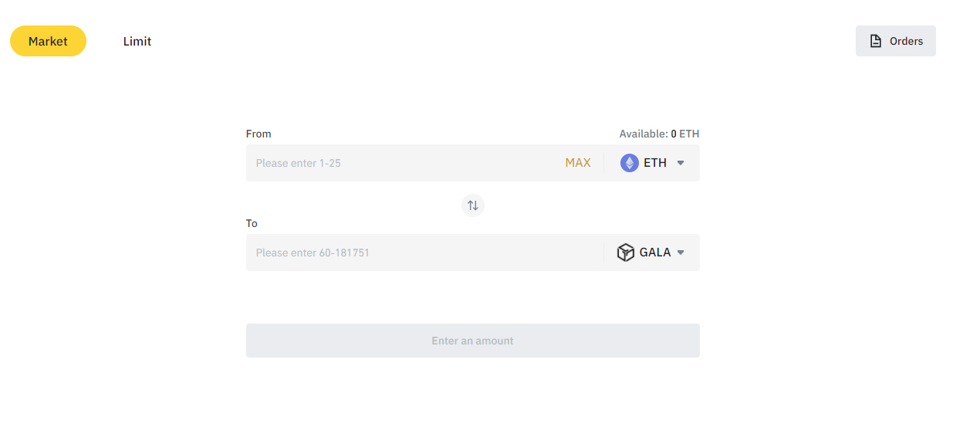Screen dimensions: 980x434
Task: Fill in the MAX available amount
Action: pos(578,163)
